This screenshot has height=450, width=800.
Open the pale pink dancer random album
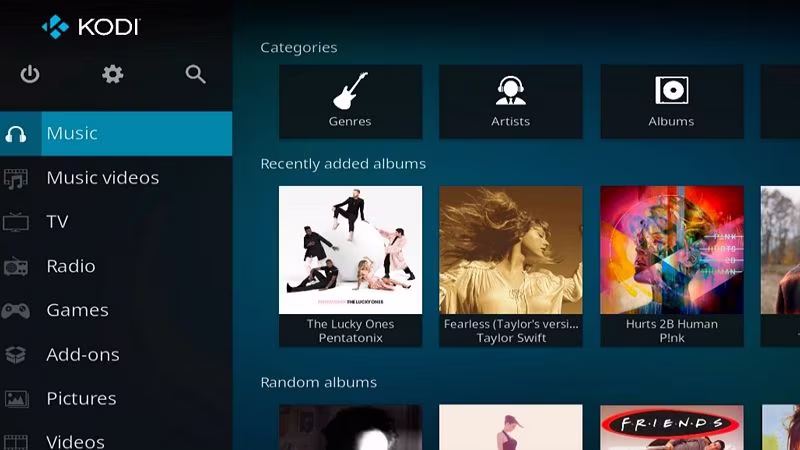tap(511, 428)
